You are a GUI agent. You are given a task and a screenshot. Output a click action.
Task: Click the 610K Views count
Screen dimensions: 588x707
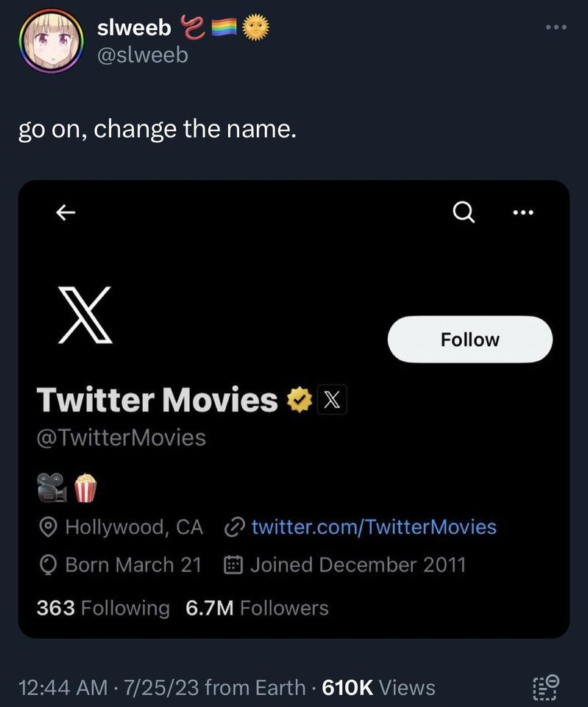pyautogui.click(x=379, y=688)
